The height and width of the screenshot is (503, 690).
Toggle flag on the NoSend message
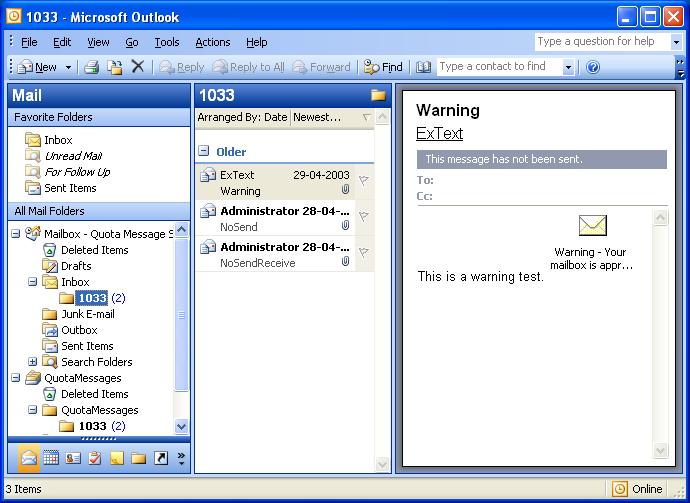point(364,217)
